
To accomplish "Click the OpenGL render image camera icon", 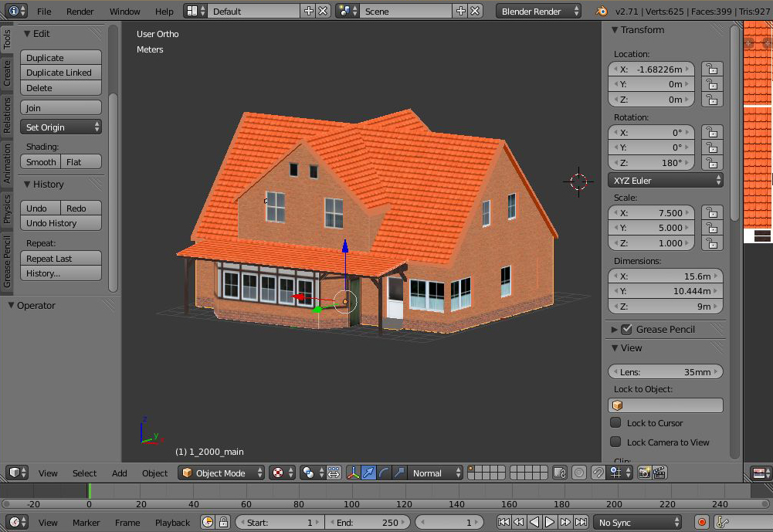I will (644, 473).
